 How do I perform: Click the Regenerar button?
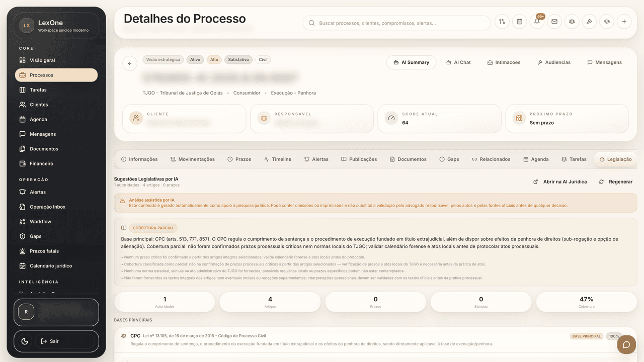tap(615, 182)
